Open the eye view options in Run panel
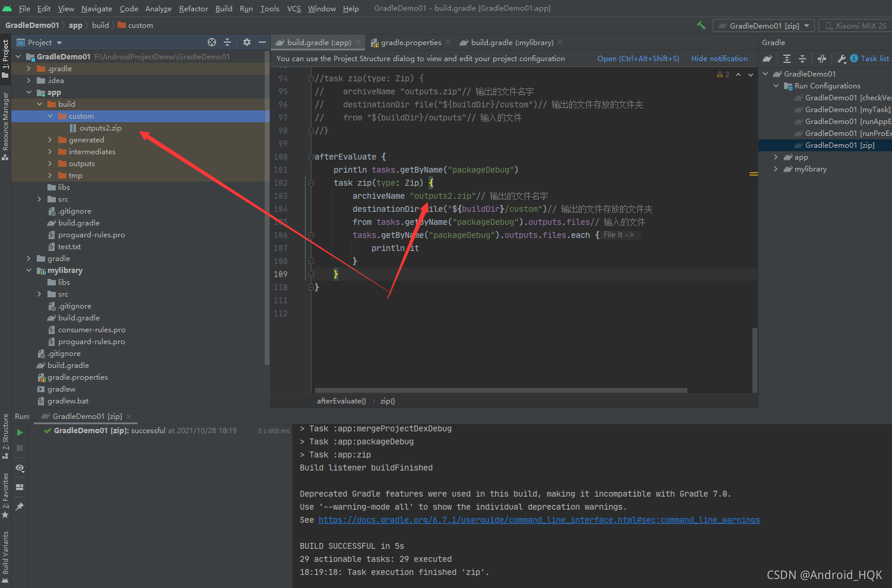Viewport: 892px width, 588px height. [x=20, y=468]
